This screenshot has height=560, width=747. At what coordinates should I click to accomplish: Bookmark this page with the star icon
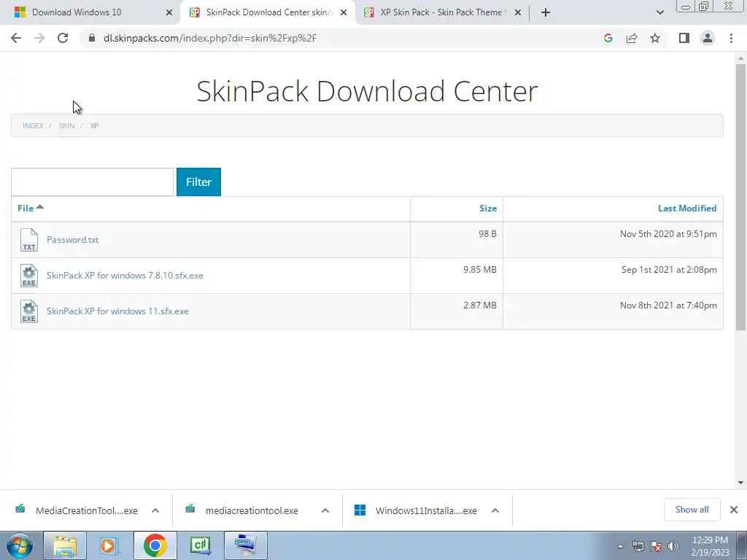[655, 38]
